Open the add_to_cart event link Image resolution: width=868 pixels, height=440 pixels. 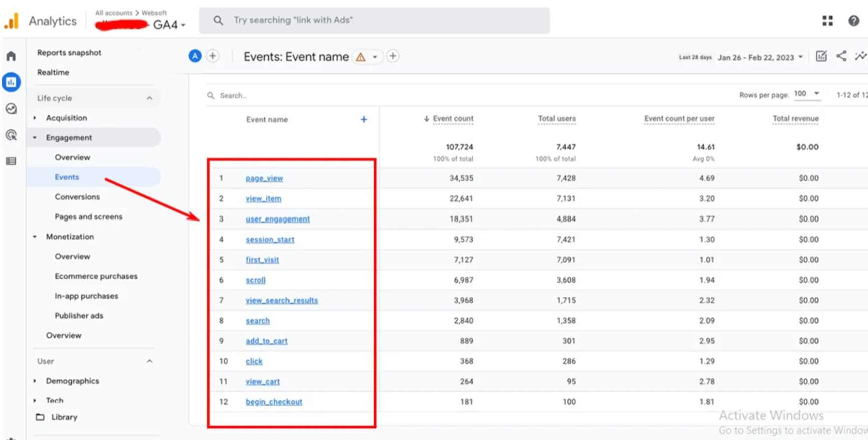click(266, 341)
